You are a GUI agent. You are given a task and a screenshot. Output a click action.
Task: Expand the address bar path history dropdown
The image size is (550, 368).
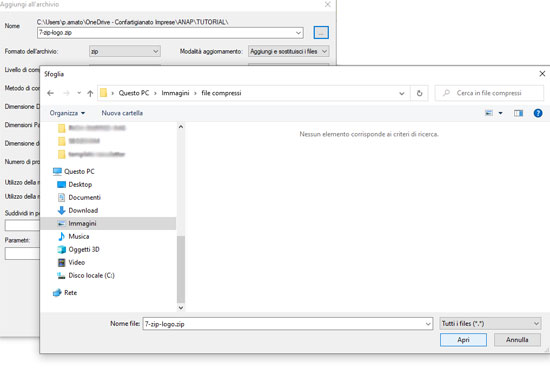point(402,93)
